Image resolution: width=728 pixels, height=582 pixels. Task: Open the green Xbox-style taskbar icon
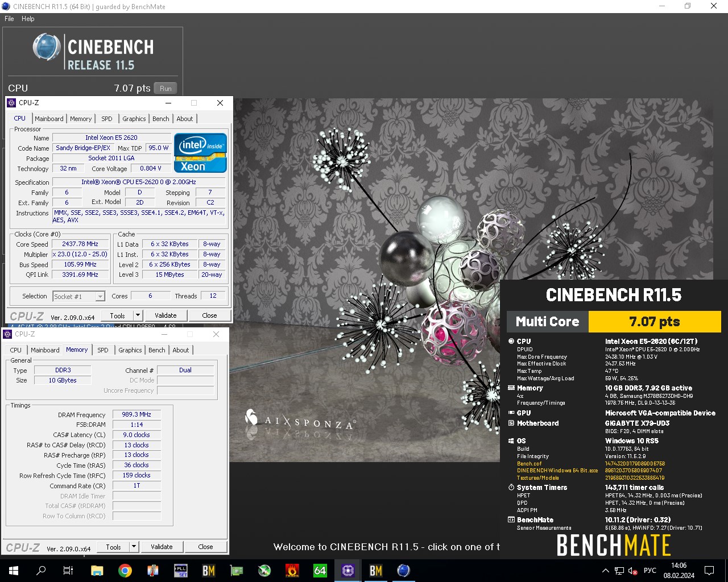coord(264,570)
